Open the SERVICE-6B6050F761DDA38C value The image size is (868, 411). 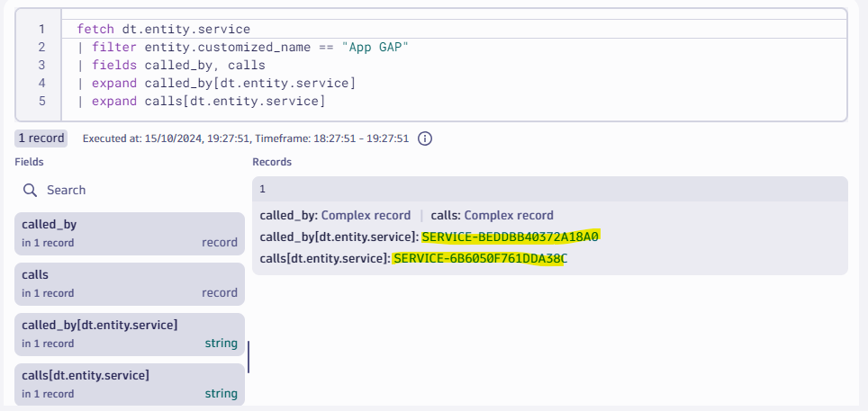click(480, 259)
